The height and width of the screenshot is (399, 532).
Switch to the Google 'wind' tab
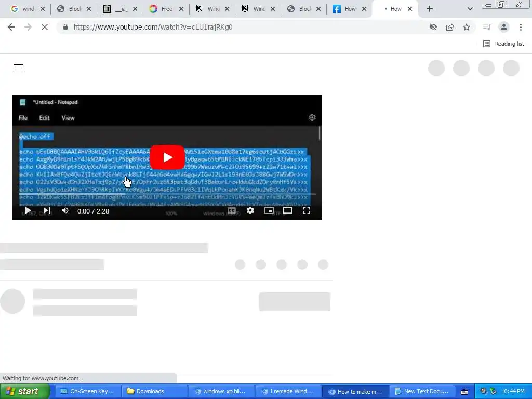pos(27,9)
